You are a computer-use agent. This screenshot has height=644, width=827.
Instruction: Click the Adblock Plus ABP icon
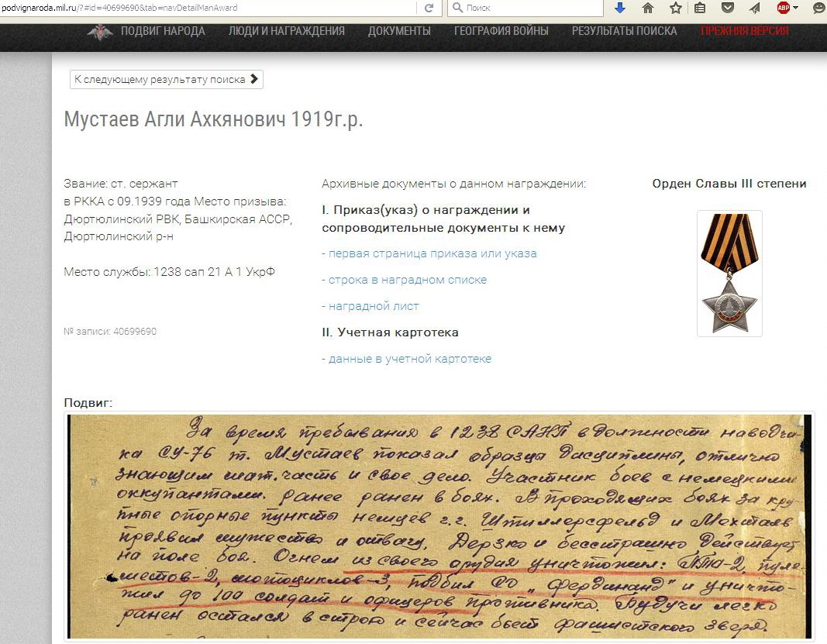point(783,8)
